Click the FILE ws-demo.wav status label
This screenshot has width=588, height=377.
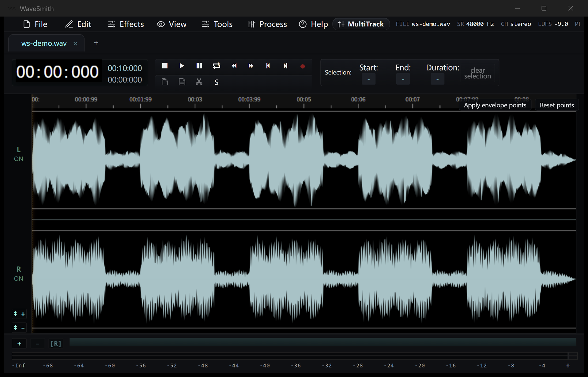(423, 24)
